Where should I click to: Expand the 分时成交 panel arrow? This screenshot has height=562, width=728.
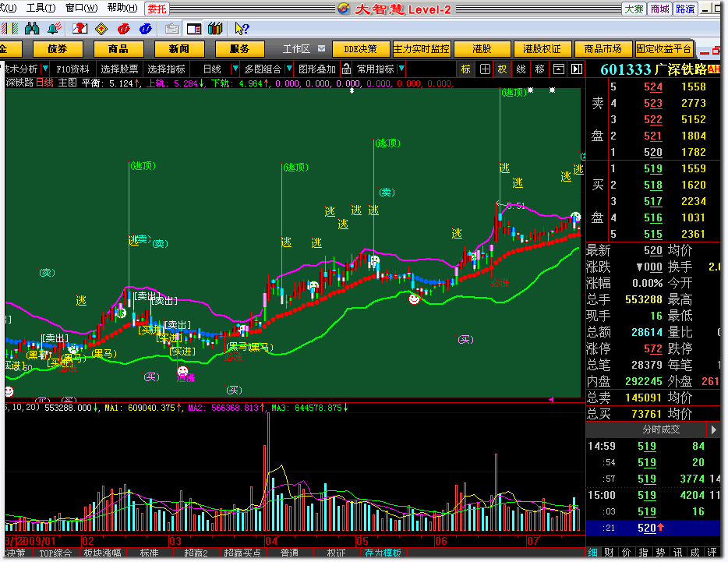pos(714,429)
